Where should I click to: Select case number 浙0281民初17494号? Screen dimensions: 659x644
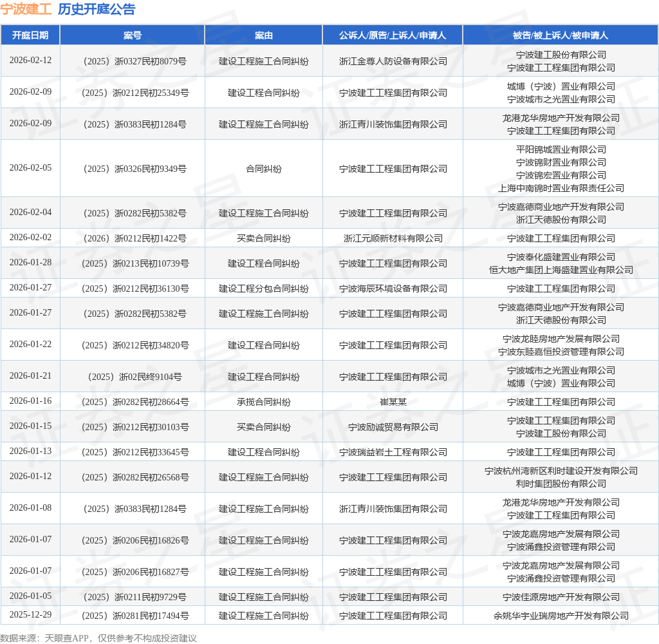pos(135,616)
